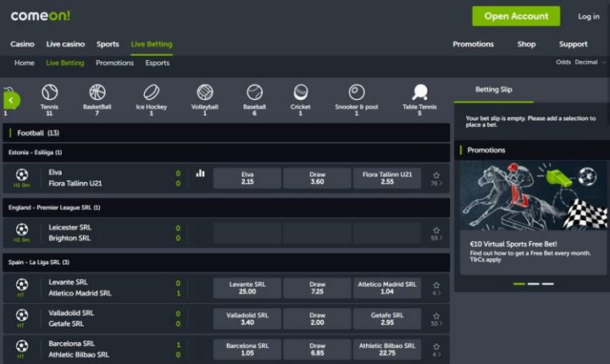Open the Live casino menu item
The width and height of the screenshot is (610, 364).
(x=65, y=44)
